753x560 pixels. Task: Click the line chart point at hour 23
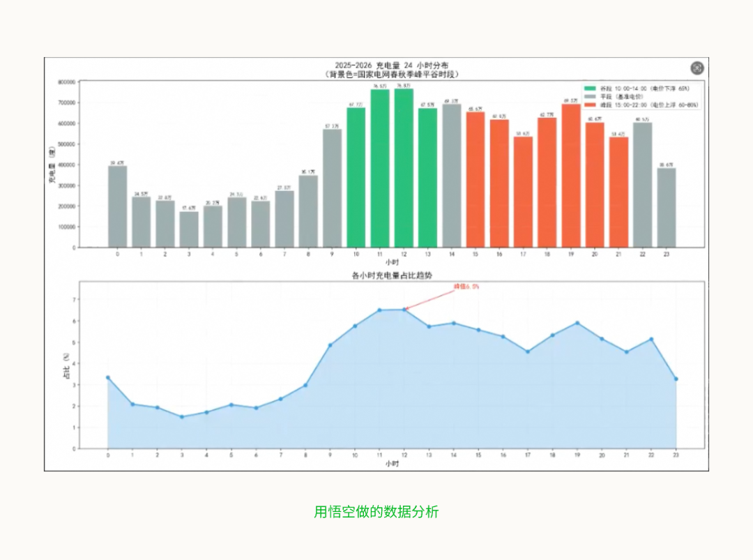(676, 379)
